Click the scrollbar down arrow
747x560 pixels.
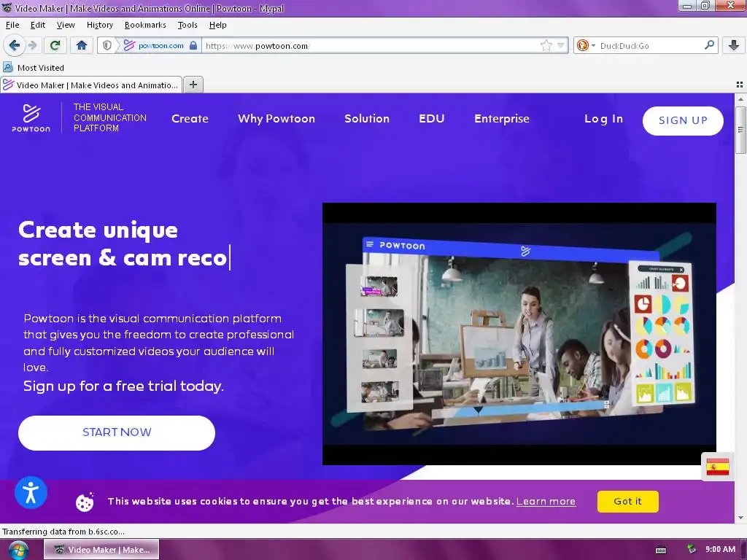(x=740, y=518)
